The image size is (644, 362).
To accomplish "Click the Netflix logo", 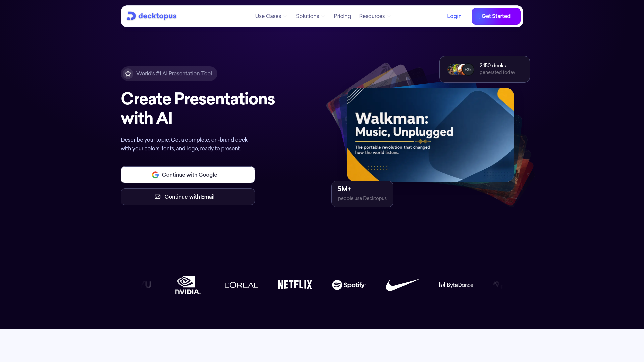I will (x=295, y=285).
